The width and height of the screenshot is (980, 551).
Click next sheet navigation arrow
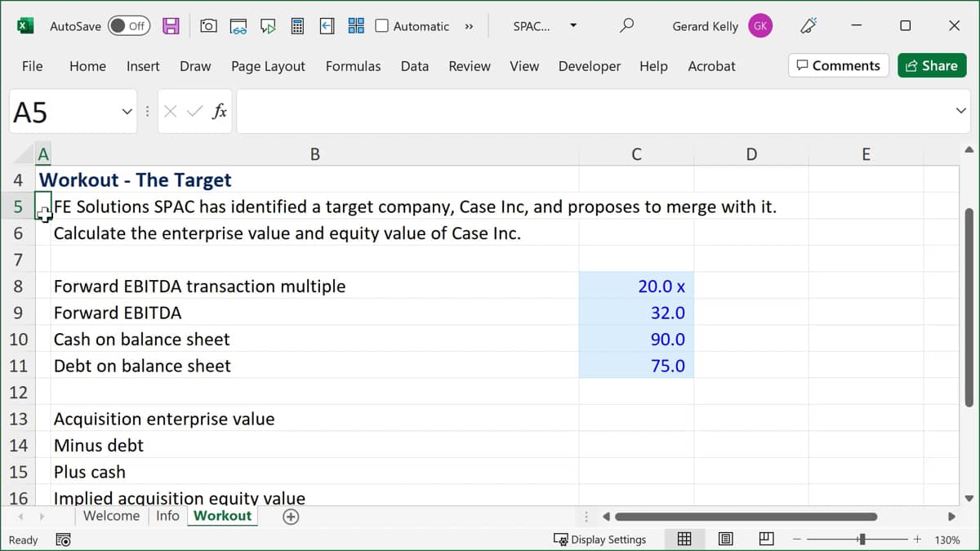[41, 517]
